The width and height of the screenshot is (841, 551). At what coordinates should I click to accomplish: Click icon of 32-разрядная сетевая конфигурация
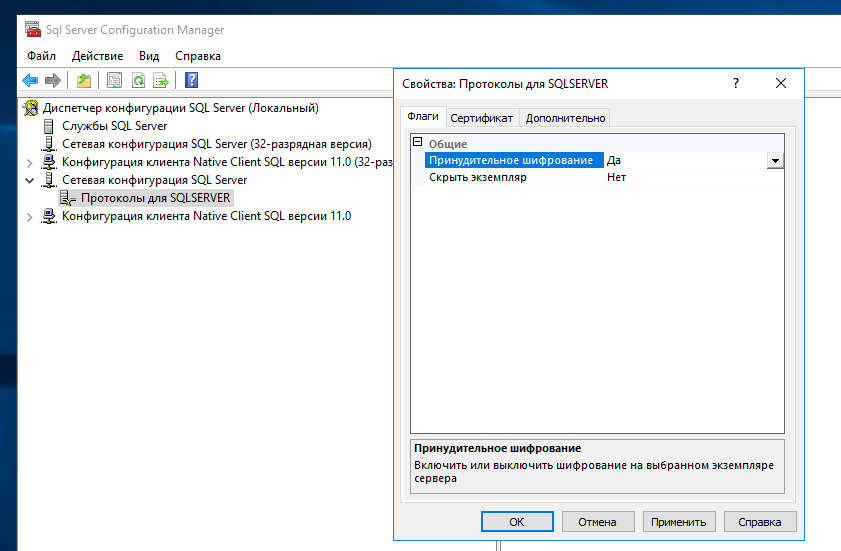pos(49,144)
